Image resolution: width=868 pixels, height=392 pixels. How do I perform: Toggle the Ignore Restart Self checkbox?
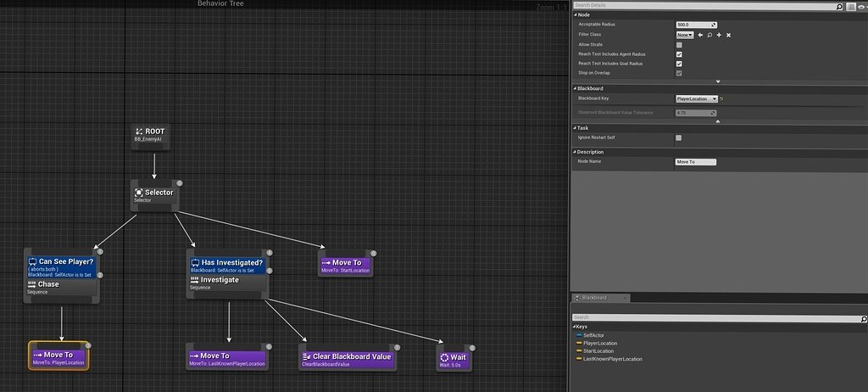pos(679,137)
